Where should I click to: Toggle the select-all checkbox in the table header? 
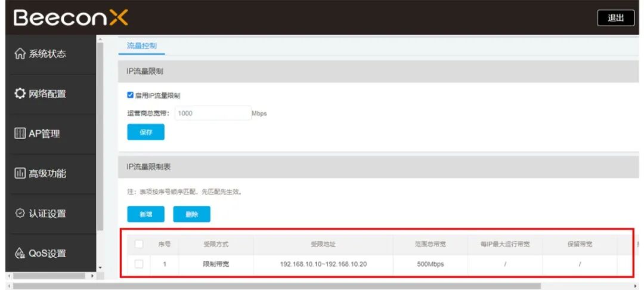pyautogui.click(x=139, y=244)
